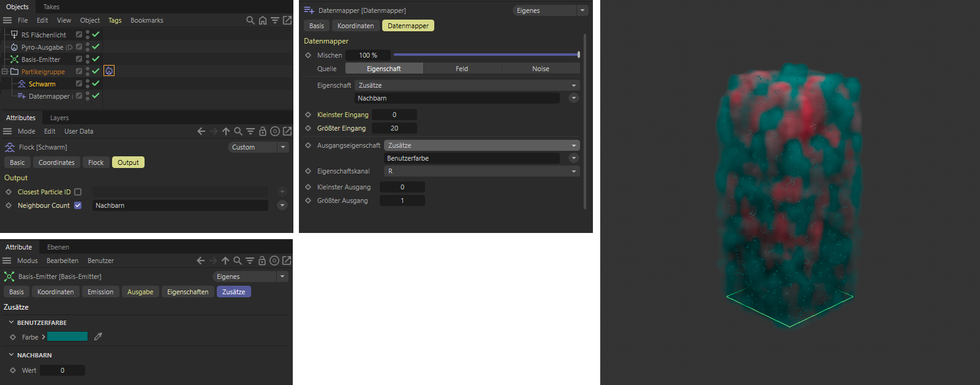Viewport: 980px width, 385px height.
Task: Open Flock Attributes panel in new window icon
Action: point(287,131)
